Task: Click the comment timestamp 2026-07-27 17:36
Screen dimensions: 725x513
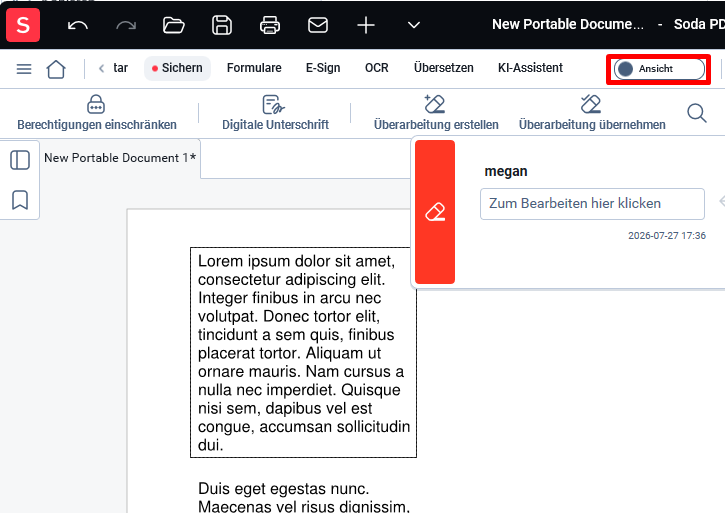Action: (x=667, y=235)
